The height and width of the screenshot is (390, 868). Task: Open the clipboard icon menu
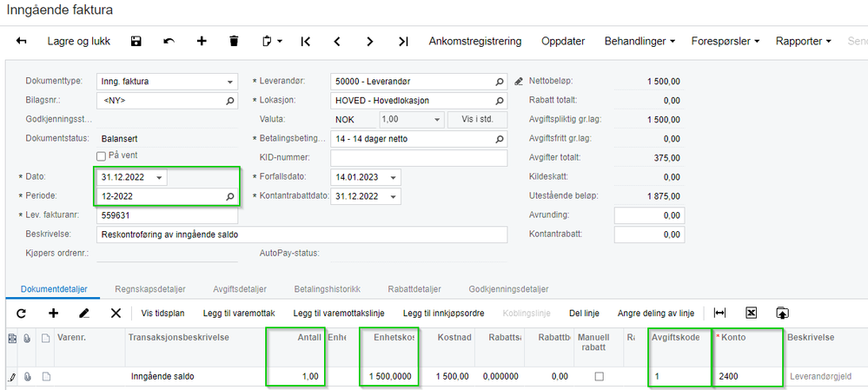[x=271, y=41]
